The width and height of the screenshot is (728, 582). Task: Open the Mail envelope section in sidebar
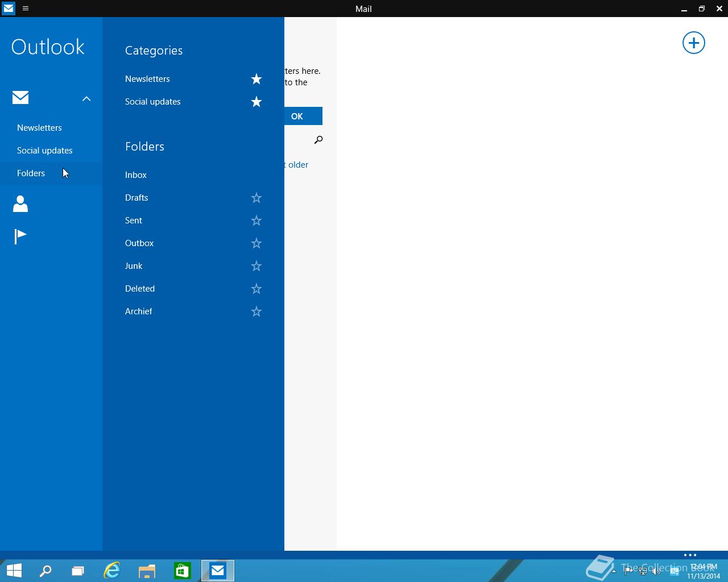coord(20,98)
